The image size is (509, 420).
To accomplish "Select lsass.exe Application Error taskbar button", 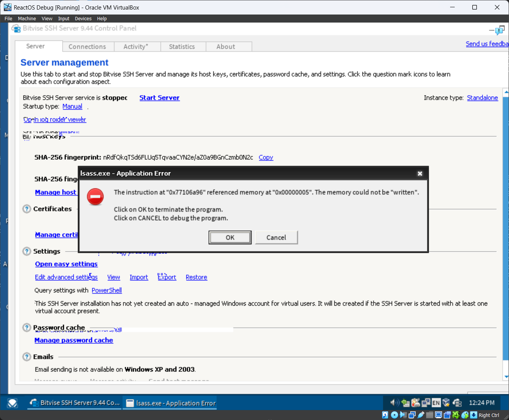I will point(170,403).
